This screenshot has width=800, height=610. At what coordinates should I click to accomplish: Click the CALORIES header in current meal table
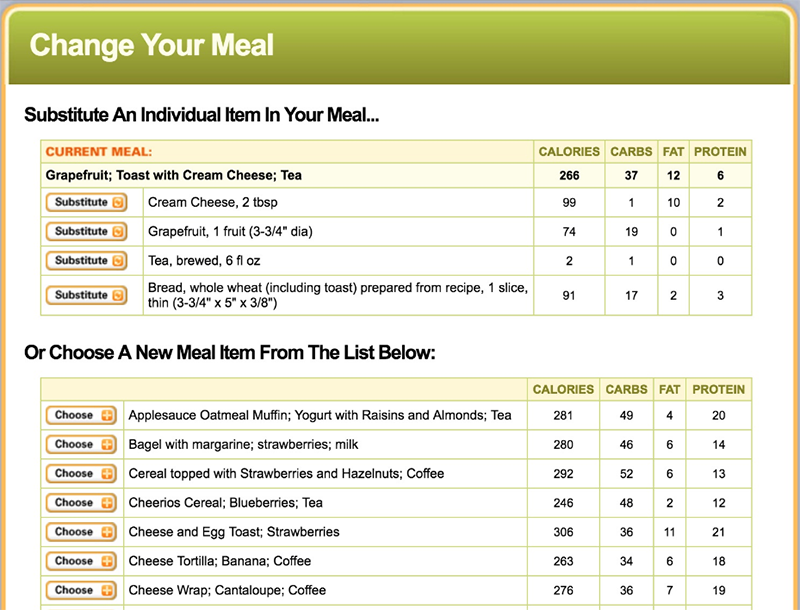coord(569,152)
